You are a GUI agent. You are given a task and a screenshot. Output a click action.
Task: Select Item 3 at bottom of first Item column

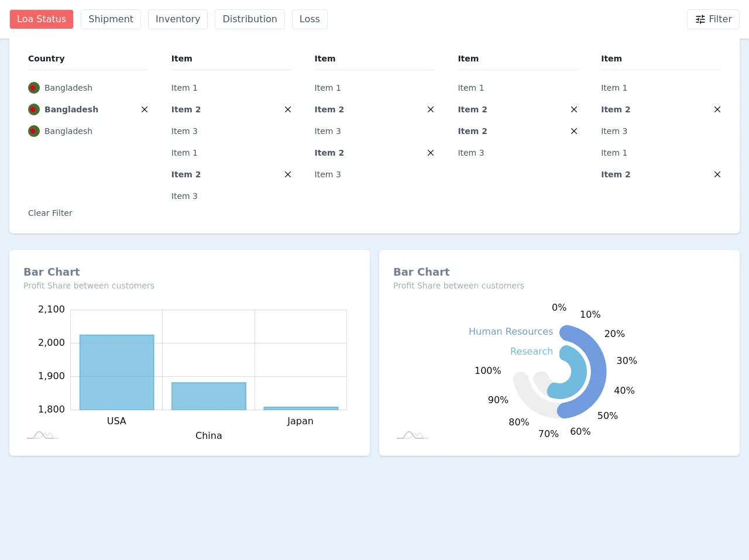pos(184,196)
